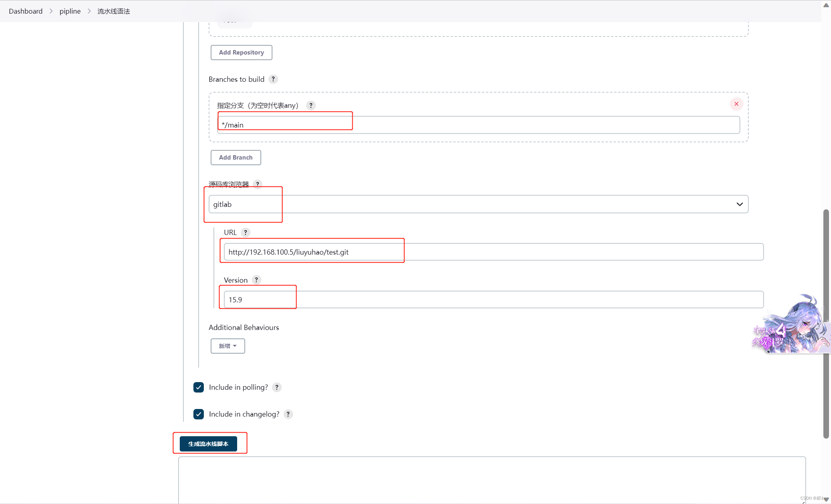
Task: Uncheck Include in polling checkbox
Action: 199,387
